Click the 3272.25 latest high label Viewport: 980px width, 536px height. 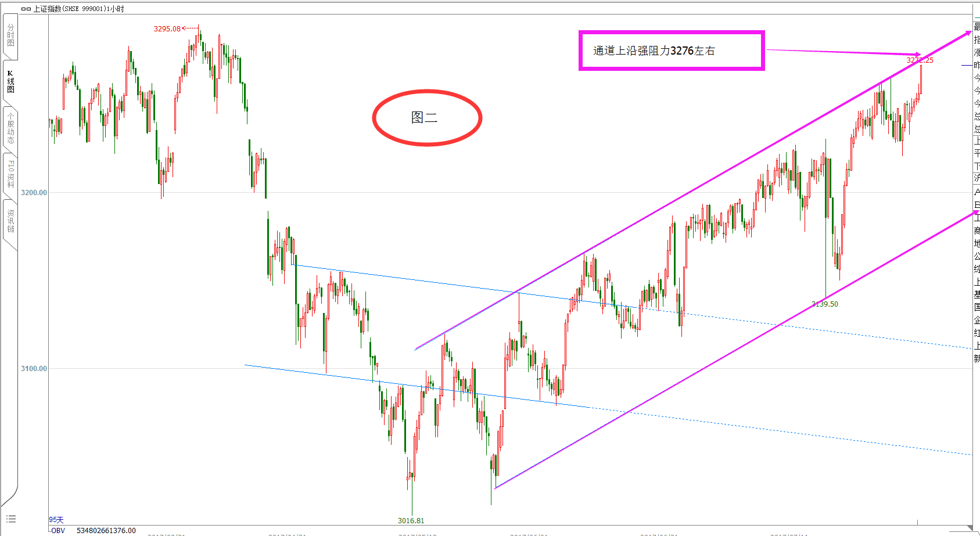point(920,60)
